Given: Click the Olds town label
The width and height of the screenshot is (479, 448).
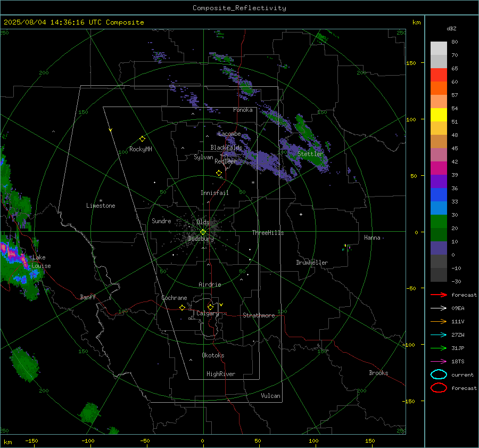Looking at the screenshot, I should pos(203,222).
